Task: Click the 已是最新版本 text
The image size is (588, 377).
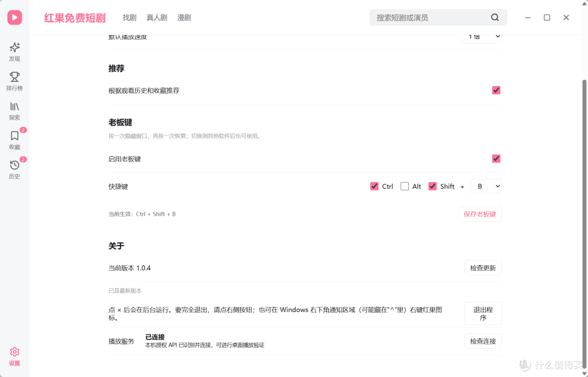Action: [125, 291]
